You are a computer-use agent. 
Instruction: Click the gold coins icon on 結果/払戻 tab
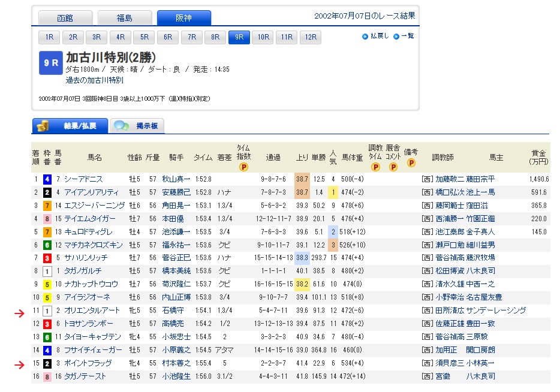(43, 126)
